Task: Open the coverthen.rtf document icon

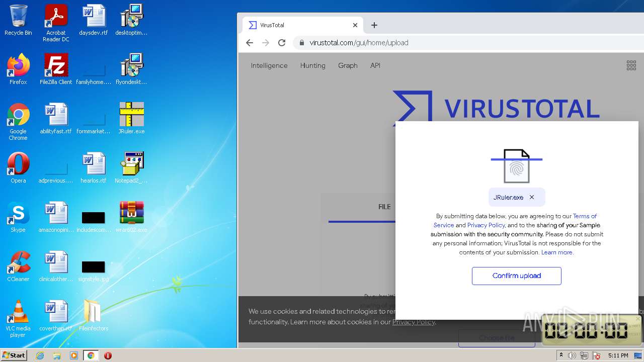Action: coord(56,316)
